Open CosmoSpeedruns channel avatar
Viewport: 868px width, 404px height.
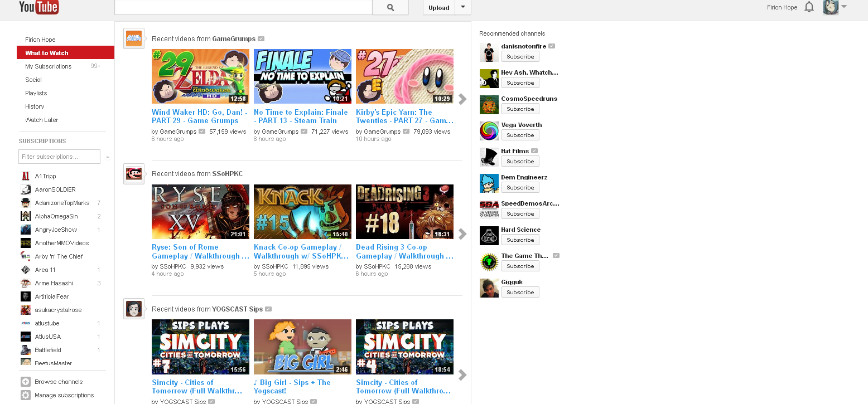coord(489,105)
